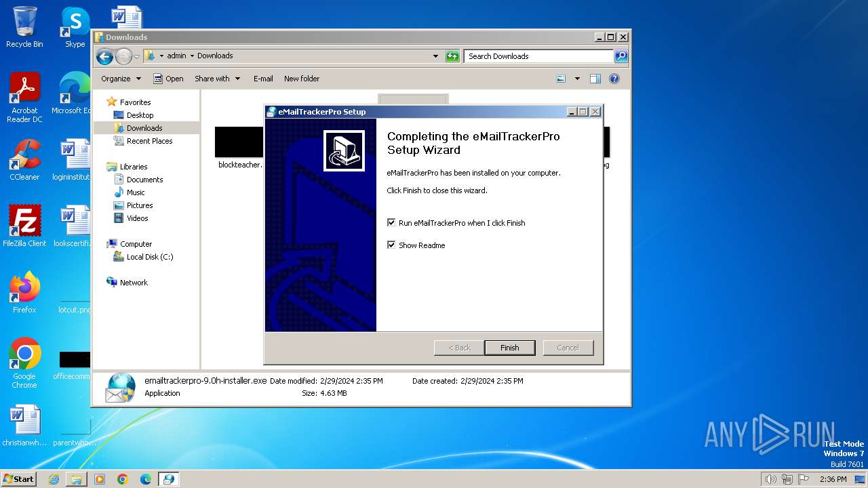Click the Skype desktop icon
This screenshot has width=868, height=488.
pyautogui.click(x=75, y=27)
